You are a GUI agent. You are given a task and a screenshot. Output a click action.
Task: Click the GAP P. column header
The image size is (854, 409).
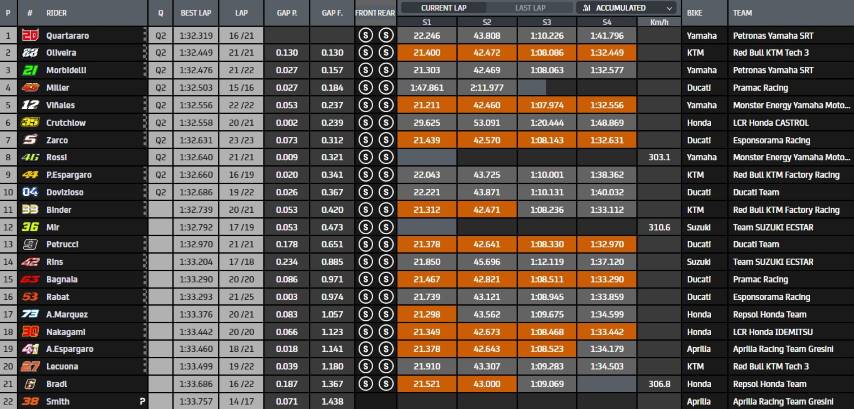click(x=286, y=13)
